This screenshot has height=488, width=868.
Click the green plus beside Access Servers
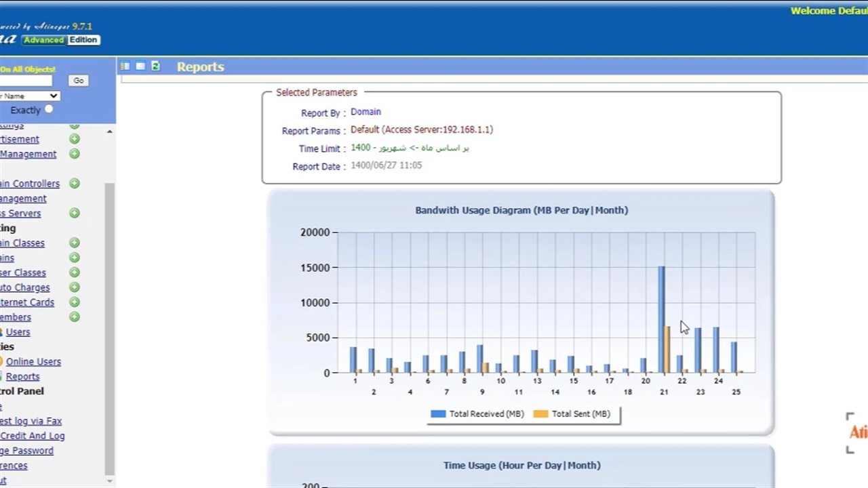pyautogui.click(x=75, y=213)
